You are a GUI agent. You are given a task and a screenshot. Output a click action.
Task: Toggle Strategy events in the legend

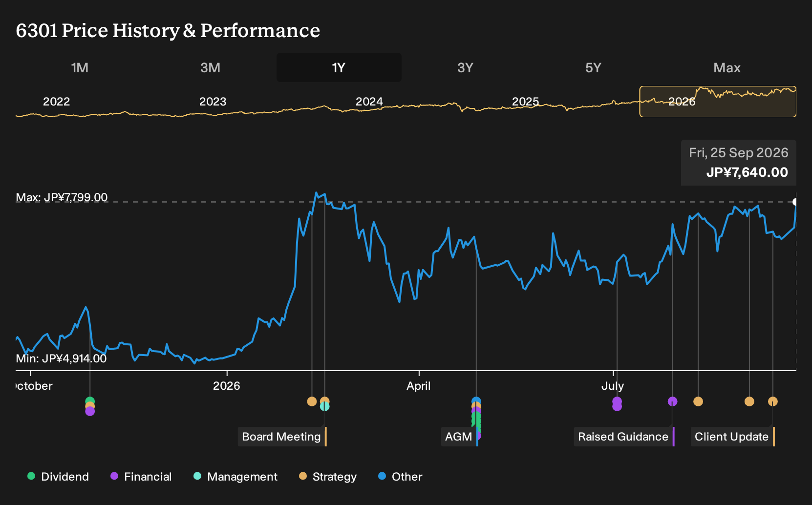pos(328,477)
